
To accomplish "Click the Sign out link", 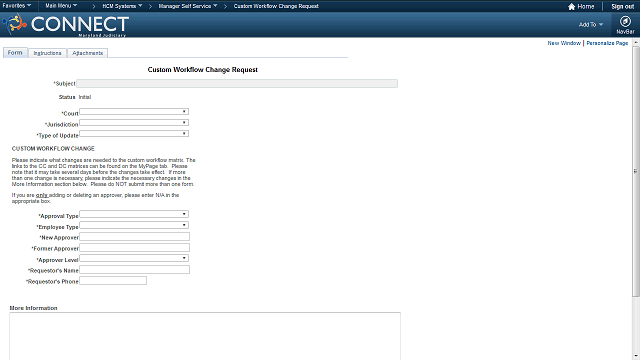I will 622,7.
